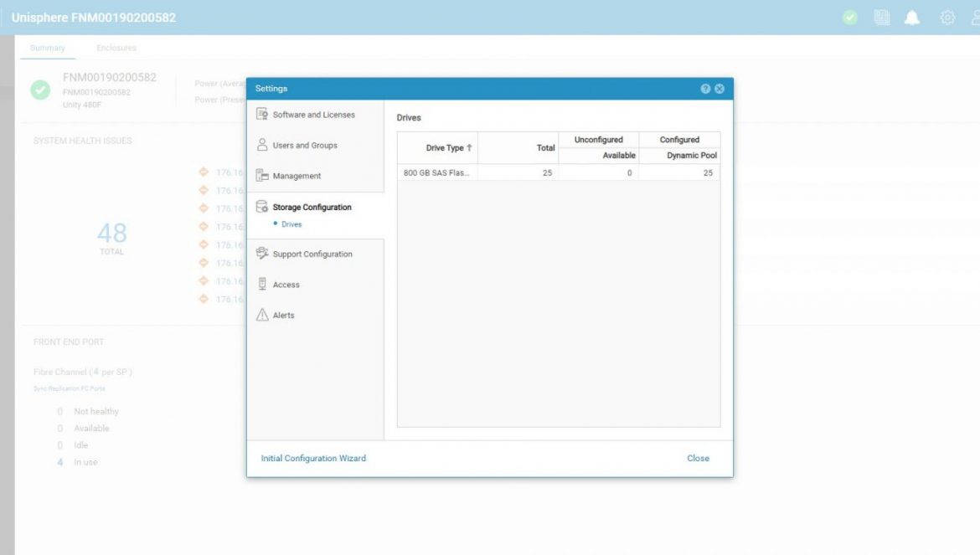Image resolution: width=980 pixels, height=555 pixels.
Task: Click the sort arrow beside Drive Type
Action: point(469,148)
